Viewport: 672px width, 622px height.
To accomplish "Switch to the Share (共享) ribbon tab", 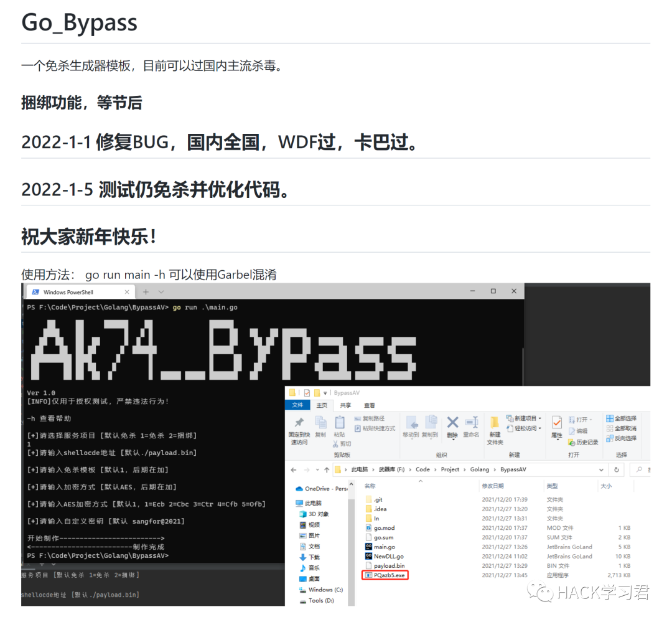I will [345, 405].
